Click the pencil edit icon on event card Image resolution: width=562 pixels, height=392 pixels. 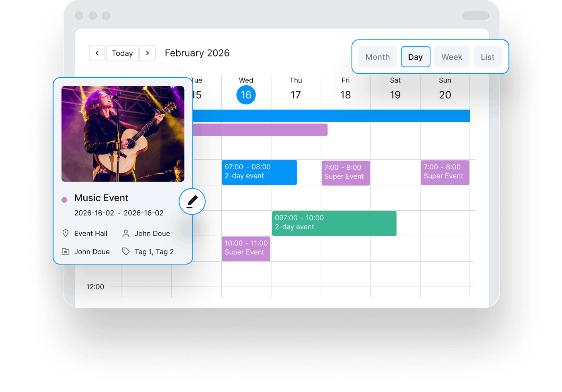pos(192,202)
